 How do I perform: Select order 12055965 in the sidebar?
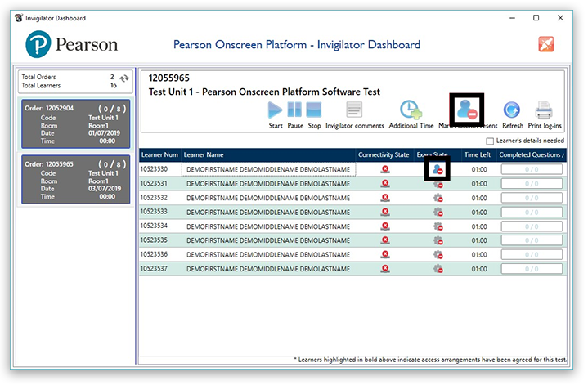75,179
